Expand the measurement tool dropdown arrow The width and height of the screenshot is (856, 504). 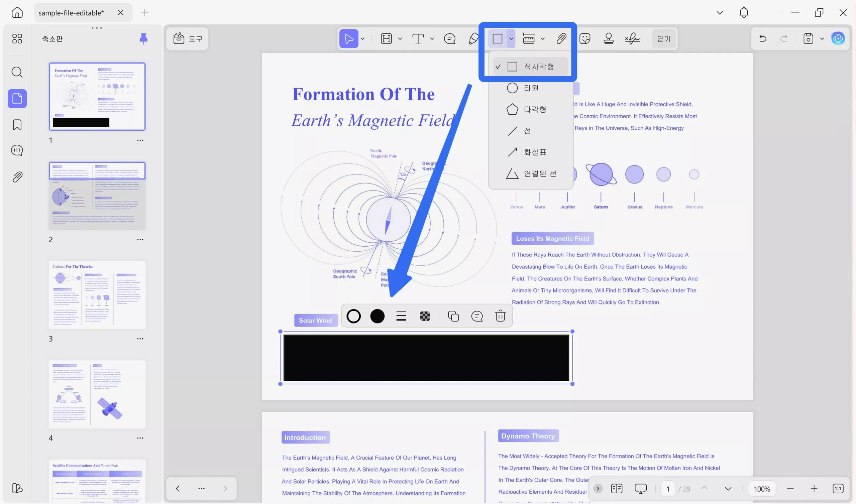point(542,39)
